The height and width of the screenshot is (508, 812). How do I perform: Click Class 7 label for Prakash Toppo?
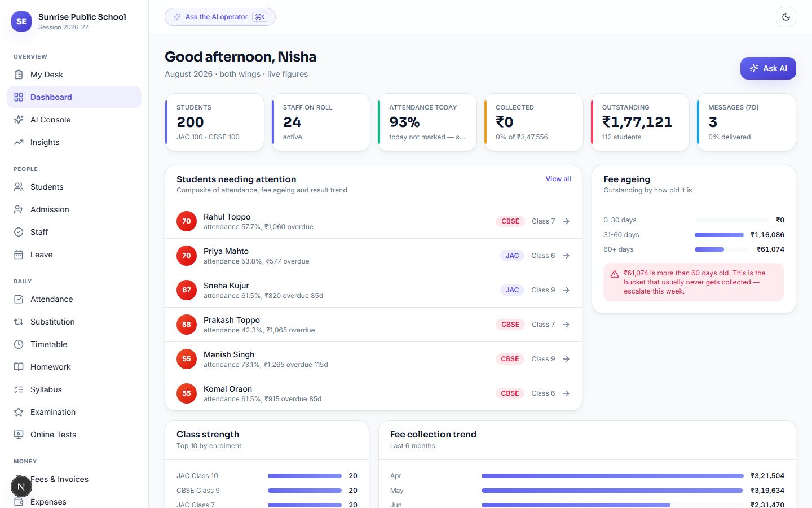pos(543,325)
